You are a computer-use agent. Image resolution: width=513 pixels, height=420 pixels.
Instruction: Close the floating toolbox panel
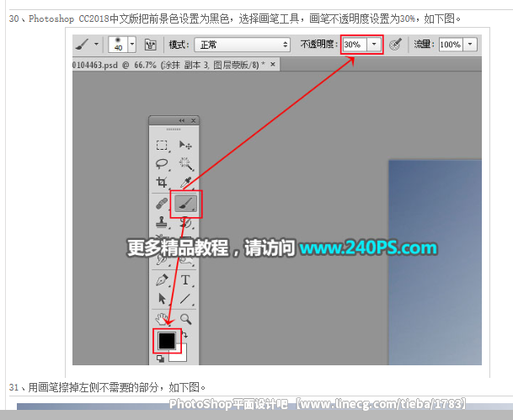[194, 120]
